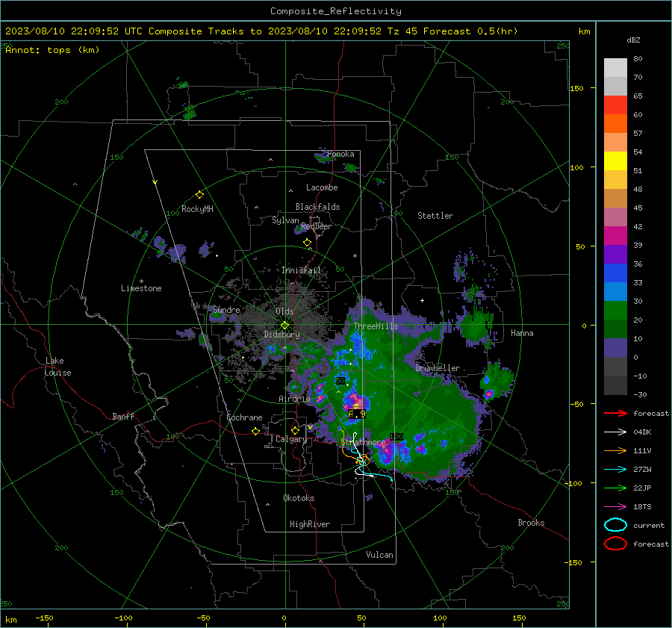Image resolution: width=672 pixels, height=628 pixels.
Task: Click the green 22JP track arrow
Action: 615,488
